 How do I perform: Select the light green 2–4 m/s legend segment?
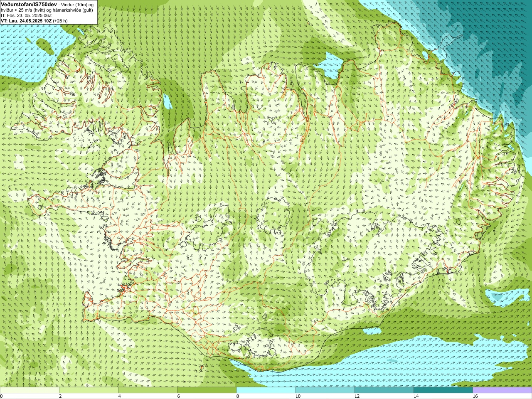[89, 390]
